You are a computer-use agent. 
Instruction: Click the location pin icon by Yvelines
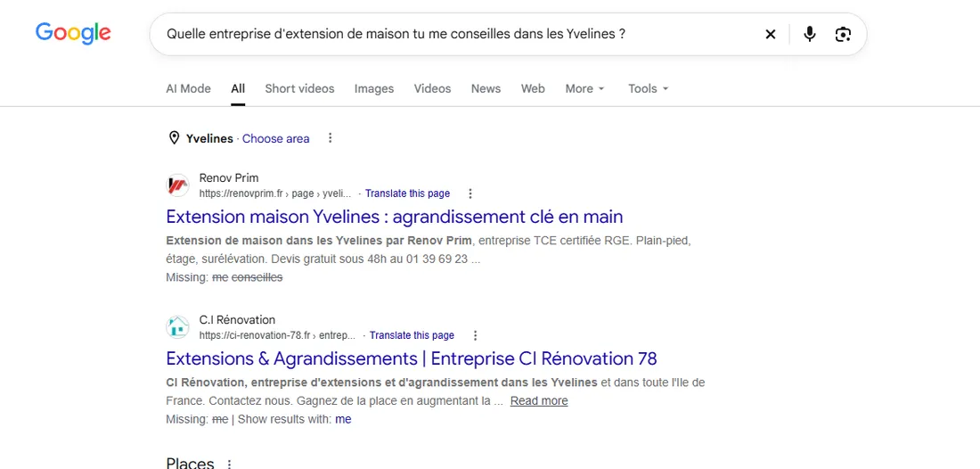[174, 138]
